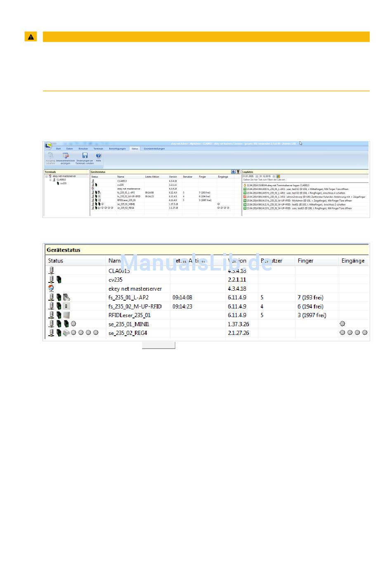Click RFIDLeser_235_01 in the enlarged table
Viewport: 392px width, 569px height.
point(130,315)
